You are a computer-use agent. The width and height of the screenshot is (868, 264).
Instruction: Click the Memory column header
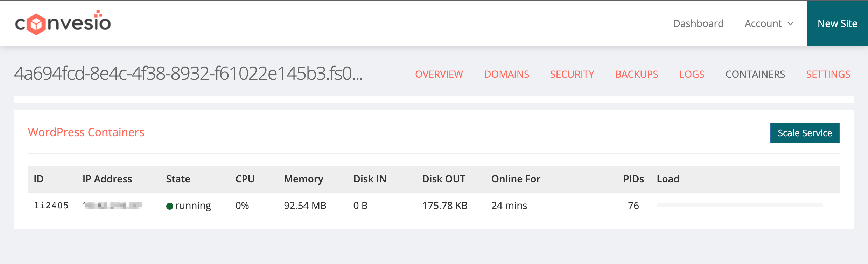click(303, 179)
